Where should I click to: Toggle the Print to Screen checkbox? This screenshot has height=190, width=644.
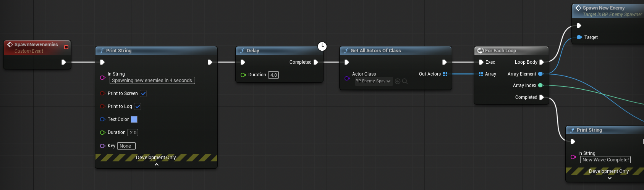143,93
